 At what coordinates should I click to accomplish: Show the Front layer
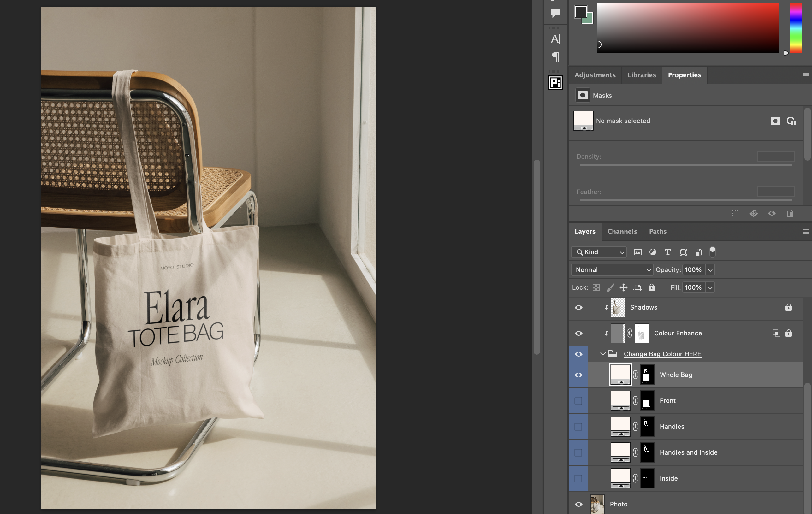tap(578, 401)
